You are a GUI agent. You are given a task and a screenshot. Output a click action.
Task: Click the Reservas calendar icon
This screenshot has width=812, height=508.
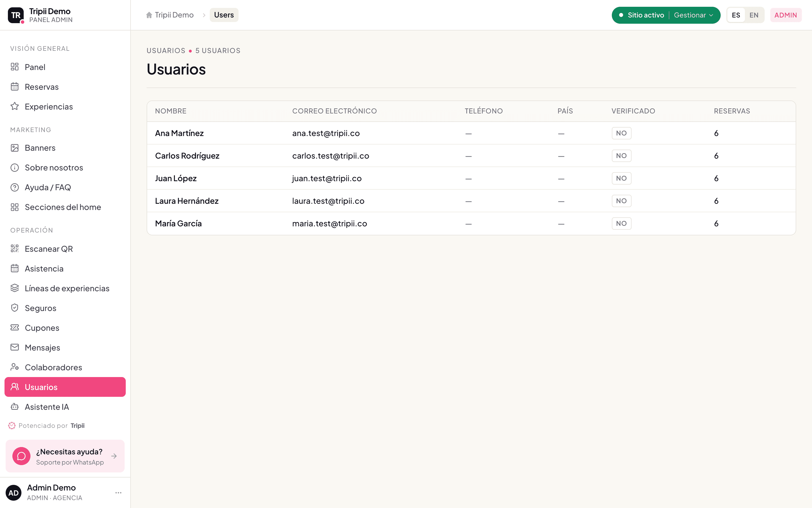(14, 87)
